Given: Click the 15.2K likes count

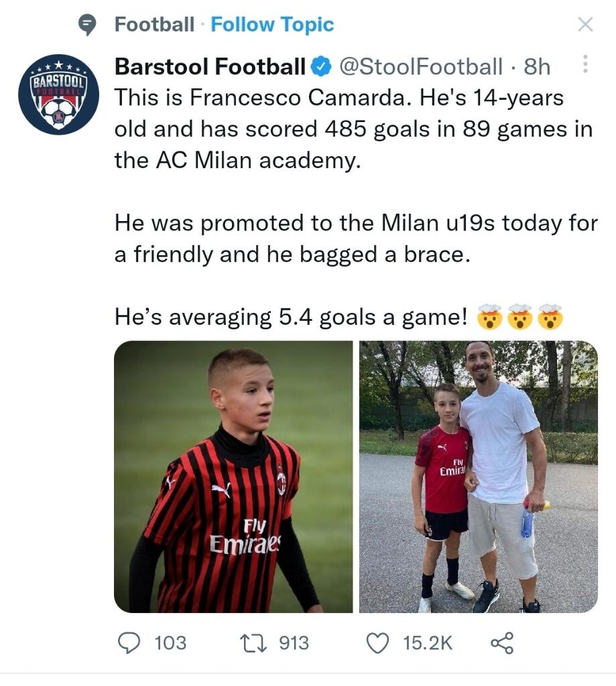Looking at the screenshot, I should tap(428, 643).
